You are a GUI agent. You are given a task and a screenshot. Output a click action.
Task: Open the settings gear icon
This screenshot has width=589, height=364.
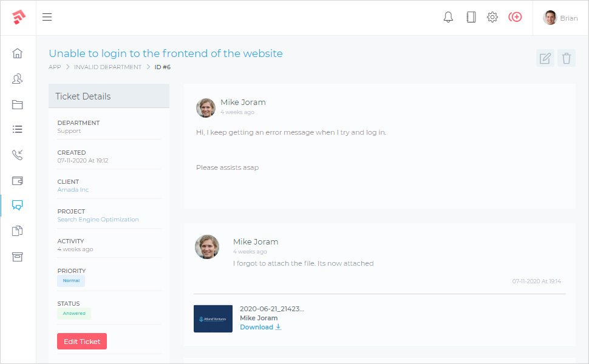click(492, 18)
